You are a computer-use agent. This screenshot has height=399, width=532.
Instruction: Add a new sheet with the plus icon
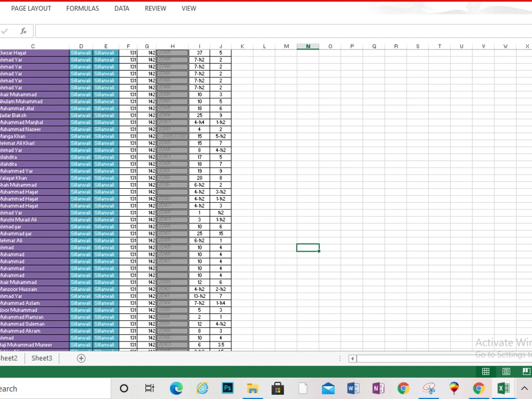tap(81, 358)
